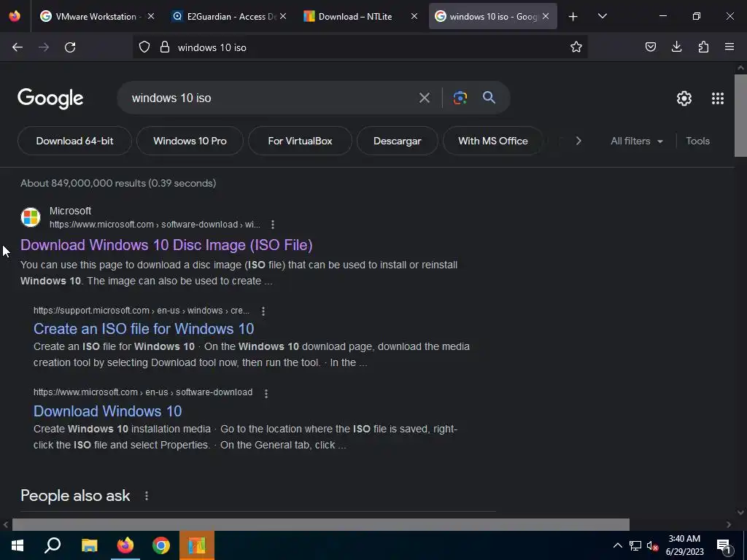Screen dimensions: 747x560
Task: Open options for the Microsoft result
Action: tap(273, 225)
